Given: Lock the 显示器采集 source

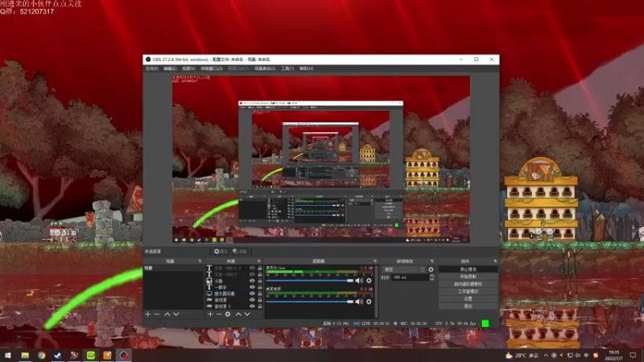Looking at the screenshot, I should [x=259, y=294].
